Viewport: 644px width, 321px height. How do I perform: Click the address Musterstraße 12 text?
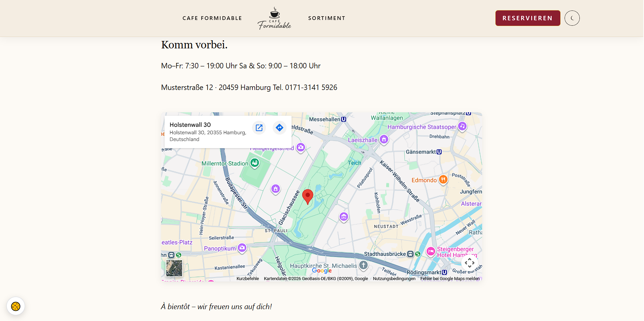(187, 88)
